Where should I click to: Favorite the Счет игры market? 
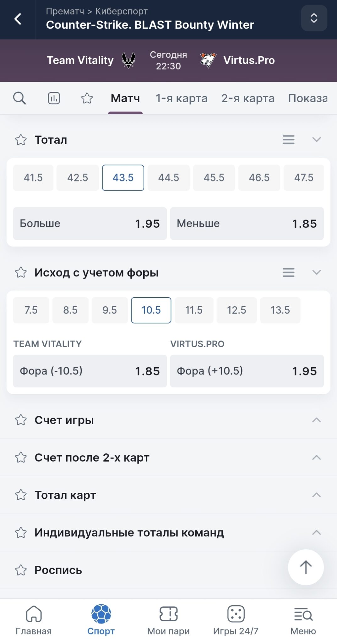(x=21, y=420)
